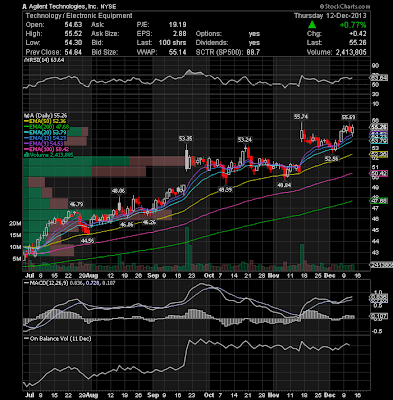Image resolution: width=393 pixels, height=400 pixels.
Task: Select the Technology / Electronic Equipment sector line
Action: click(79, 16)
